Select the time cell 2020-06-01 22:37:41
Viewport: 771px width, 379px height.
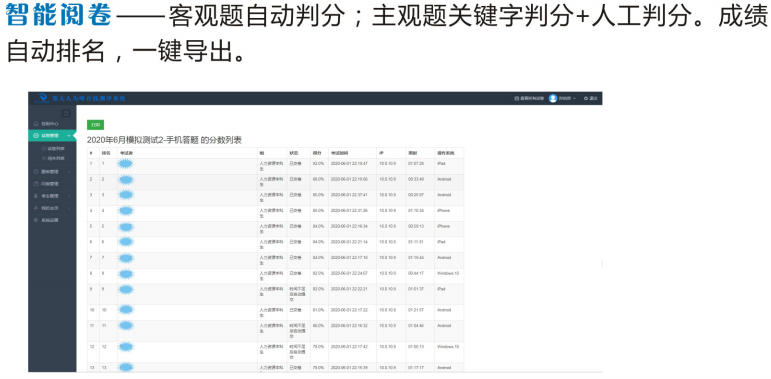pos(349,195)
